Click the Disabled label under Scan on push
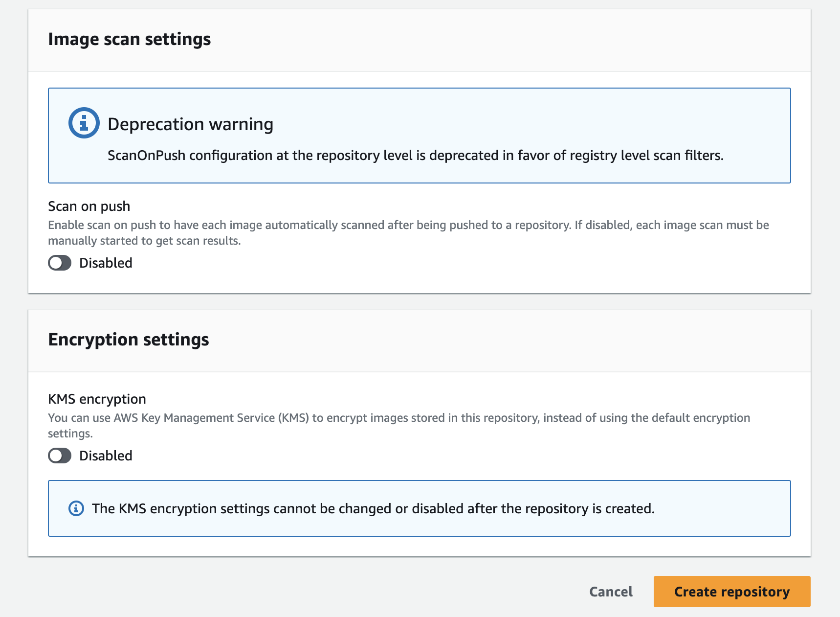 (106, 263)
